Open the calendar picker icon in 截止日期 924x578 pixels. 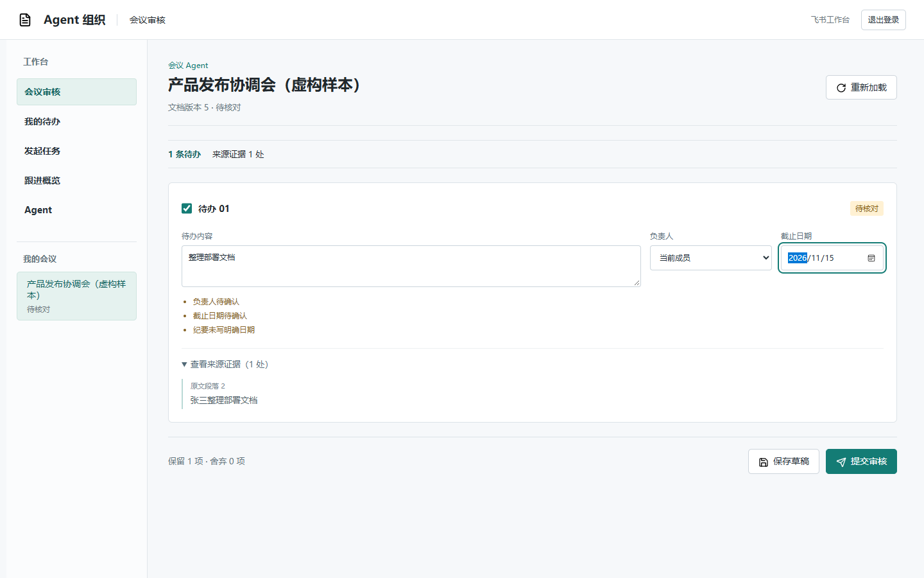pos(871,258)
